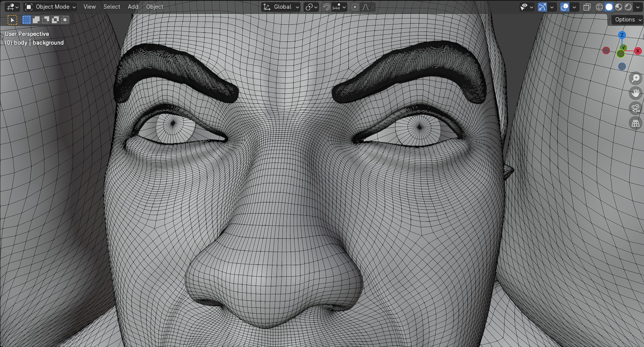The width and height of the screenshot is (644, 347).
Task: Click the "(0) body | background" text
Action: point(34,43)
